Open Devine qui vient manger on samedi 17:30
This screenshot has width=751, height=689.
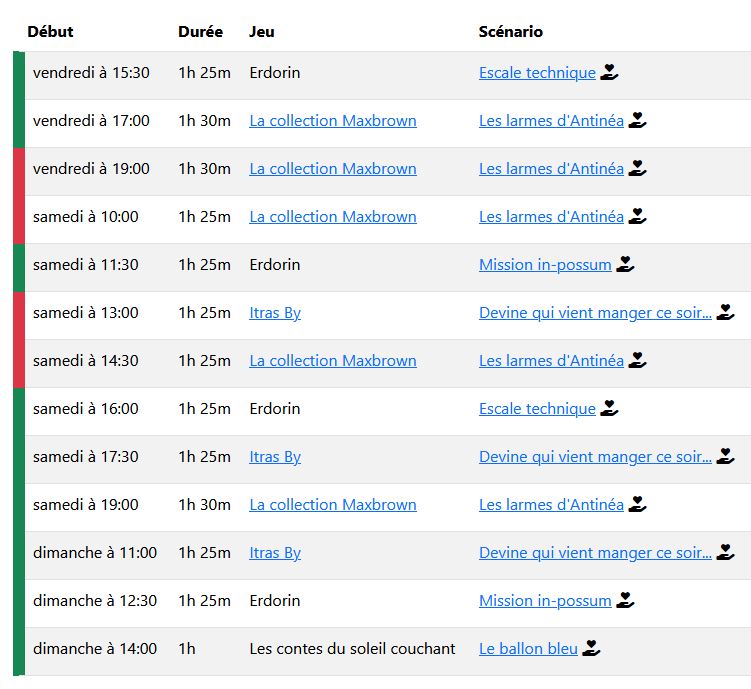click(595, 457)
